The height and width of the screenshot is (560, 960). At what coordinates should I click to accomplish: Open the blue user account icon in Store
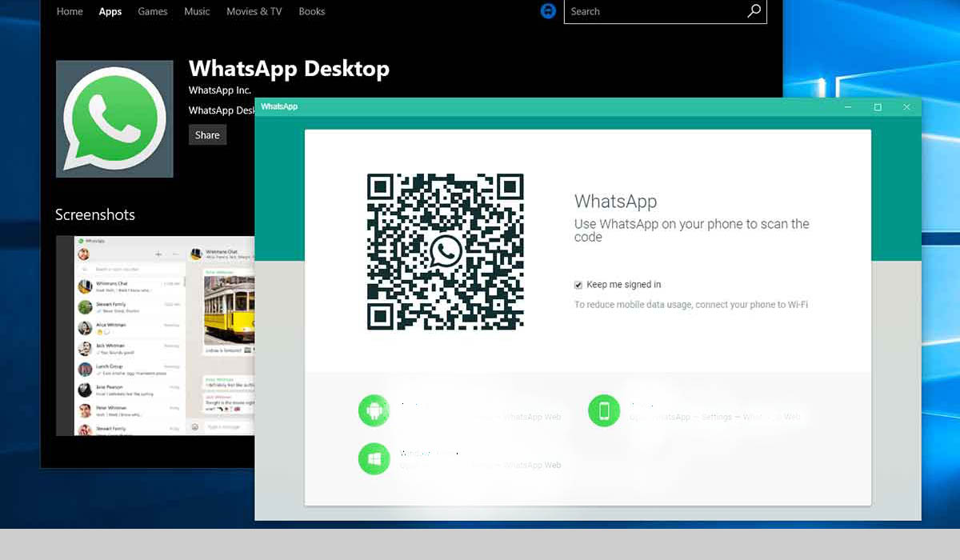pyautogui.click(x=548, y=11)
